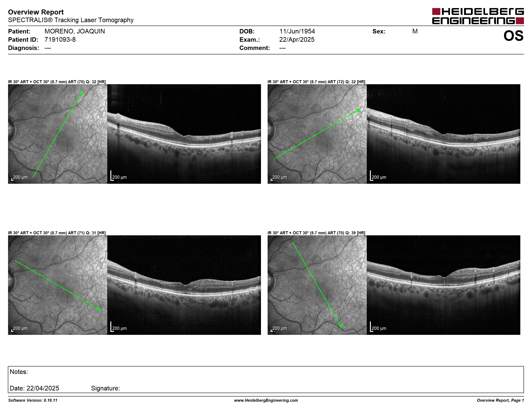The image size is (532, 411).
Task: Click the Overview Report title
Action: [36, 12]
